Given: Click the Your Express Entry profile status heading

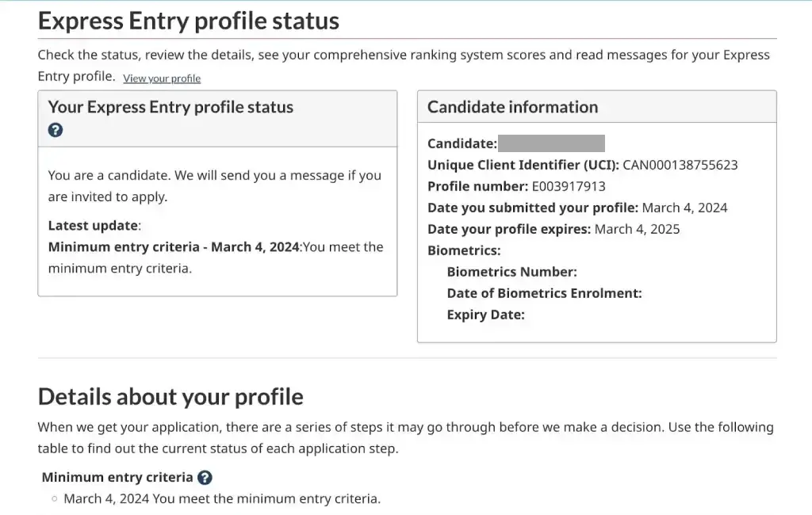Looking at the screenshot, I should (170, 106).
